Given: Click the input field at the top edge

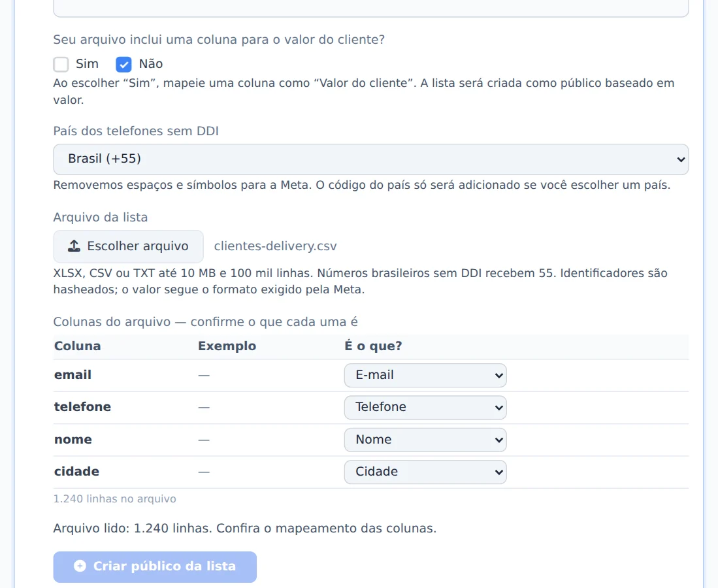Looking at the screenshot, I should [371, 8].
